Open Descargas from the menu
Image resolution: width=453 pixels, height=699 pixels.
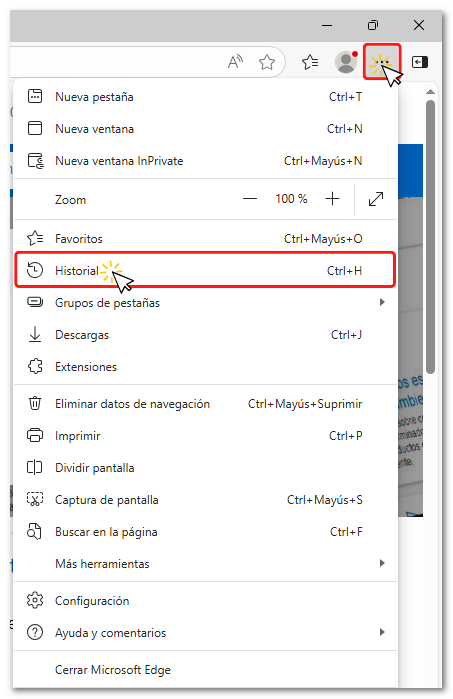point(205,334)
